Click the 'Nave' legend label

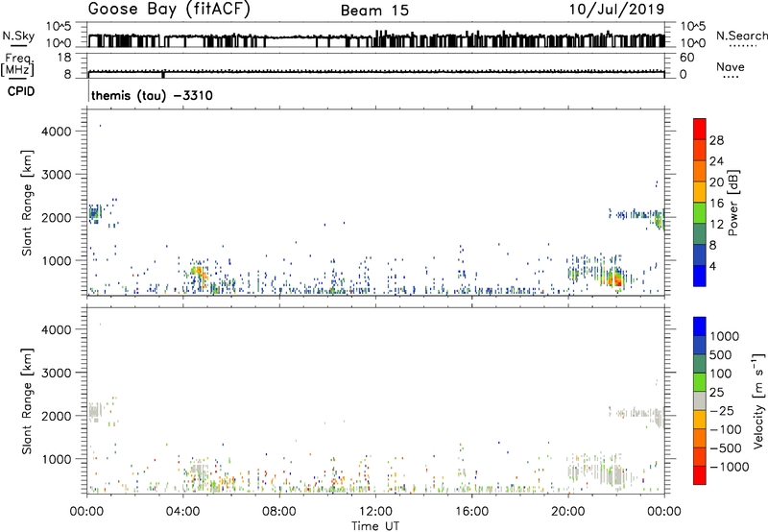pyautogui.click(x=731, y=67)
